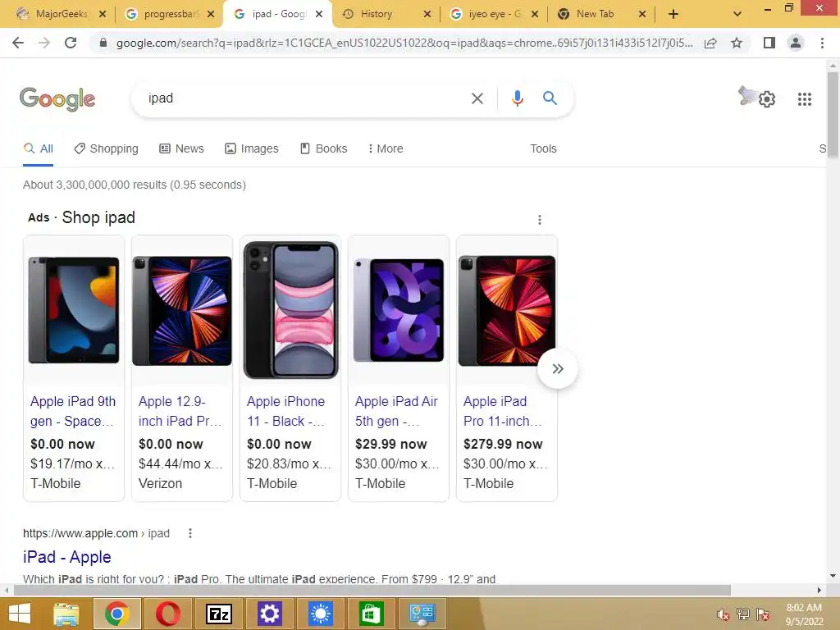
Task: Expand the More search filters
Action: click(386, 149)
